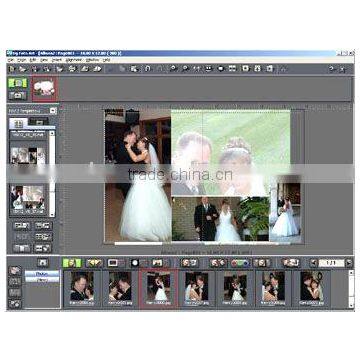Open the Templates dropdown arrow
The width and height of the screenshot is (360, 360).
click(53, 111)
